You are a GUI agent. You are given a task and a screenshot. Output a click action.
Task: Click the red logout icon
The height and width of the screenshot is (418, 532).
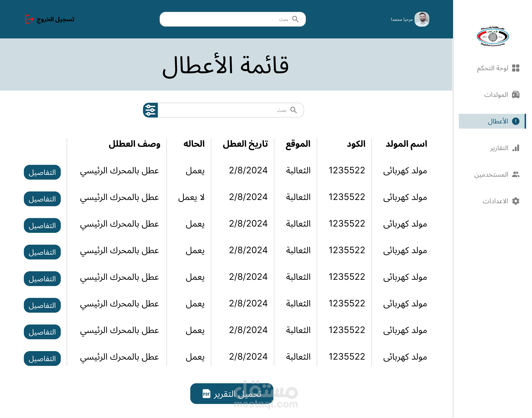click(x=29, y=19)
